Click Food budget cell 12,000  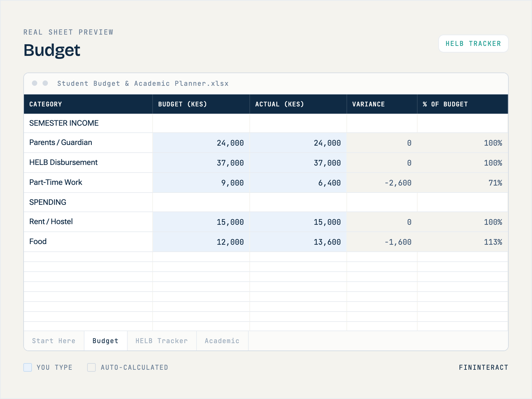tap(201, 242)
